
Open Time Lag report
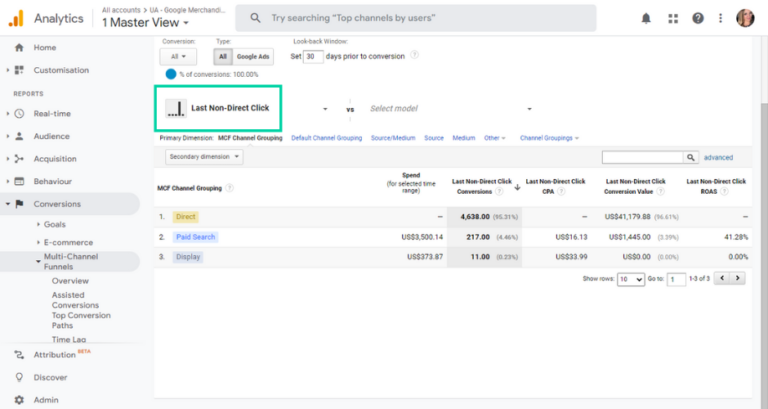[69, 339]
